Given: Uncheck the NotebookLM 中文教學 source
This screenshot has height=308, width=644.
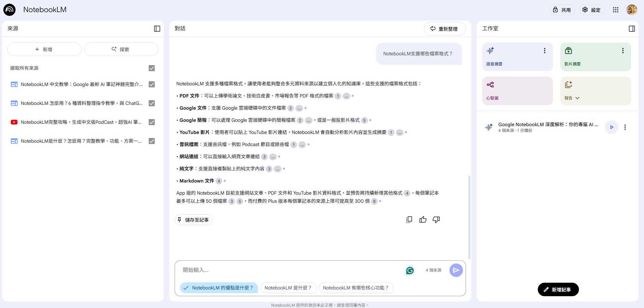Looking at the screenshot, I should [x=152, y=84].
